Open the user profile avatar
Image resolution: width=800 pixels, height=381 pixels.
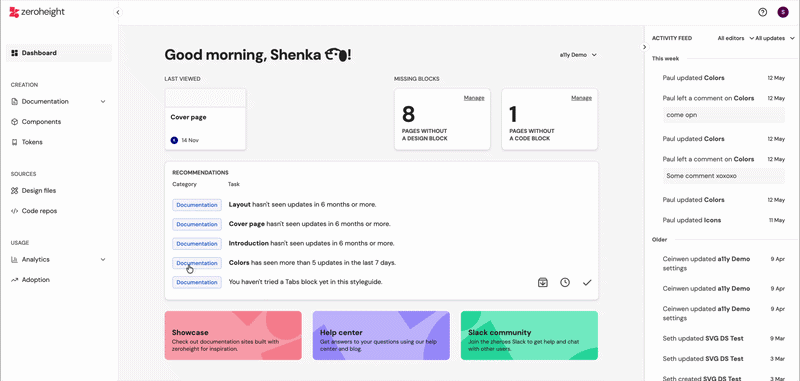pos(783,12)
